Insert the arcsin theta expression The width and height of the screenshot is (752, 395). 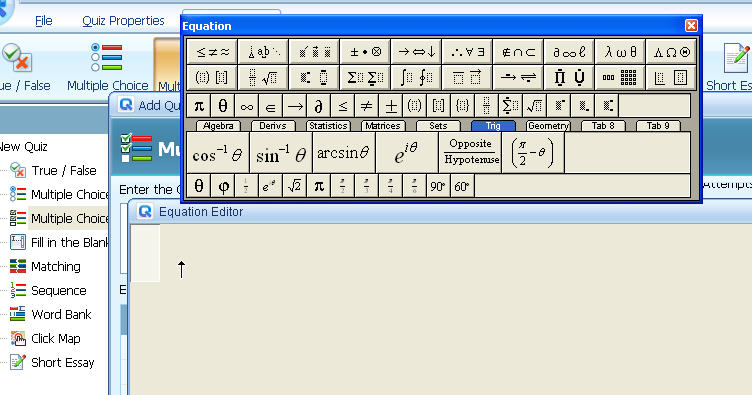click(343, 153)
